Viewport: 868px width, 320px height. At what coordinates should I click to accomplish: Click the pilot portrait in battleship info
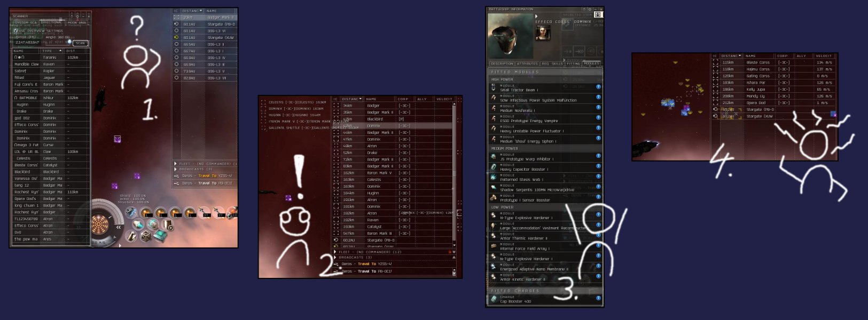pos(544,33)
